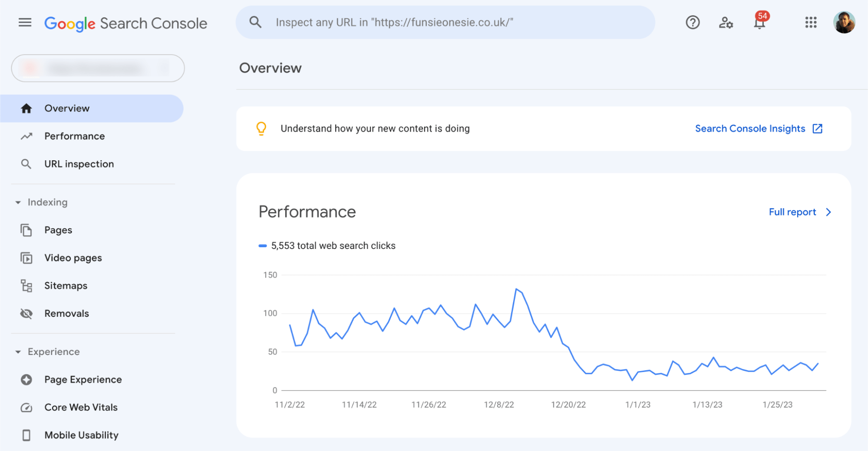The image size is (868, 451).
Task: View the Full report for Performance
Action: pos(793,212)
